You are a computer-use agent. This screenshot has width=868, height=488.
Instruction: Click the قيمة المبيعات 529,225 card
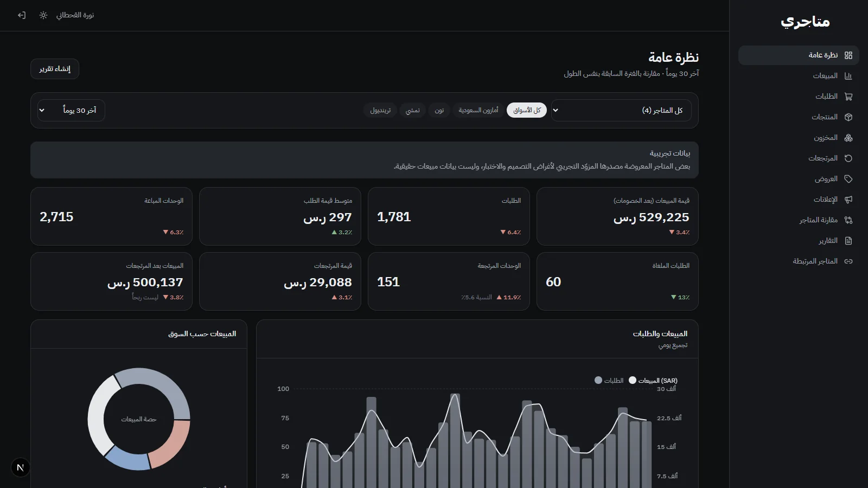pyautogui.click(x=617, y=216)
